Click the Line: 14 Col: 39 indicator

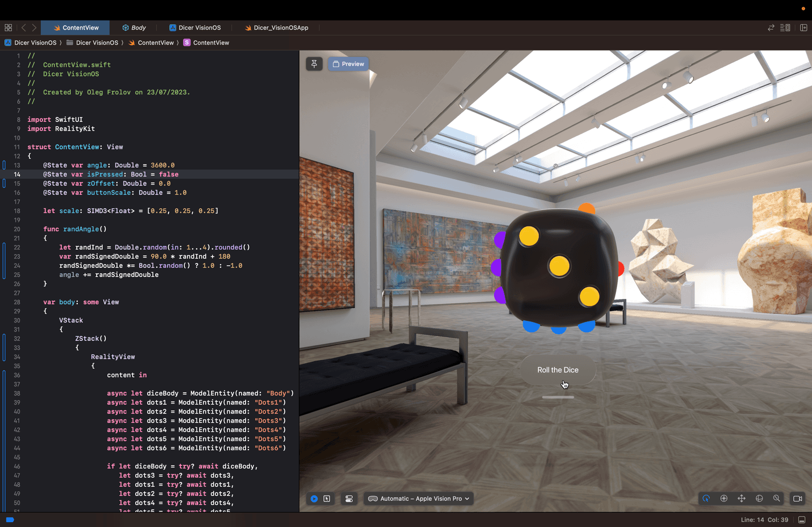click(765, 519)
